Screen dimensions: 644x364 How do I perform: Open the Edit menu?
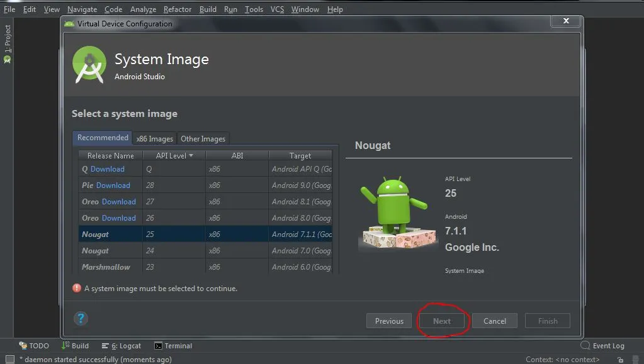click(29, 9)
